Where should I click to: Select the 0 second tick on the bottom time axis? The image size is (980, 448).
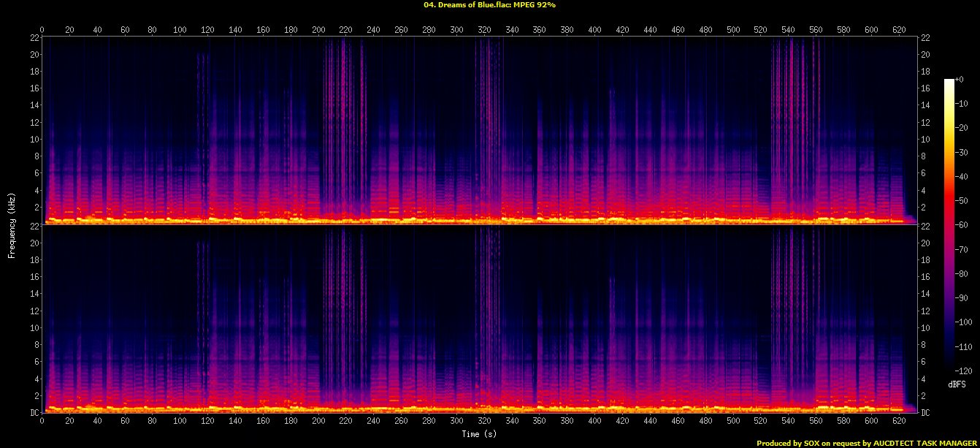pyautogui.click(x=42, y=422)
